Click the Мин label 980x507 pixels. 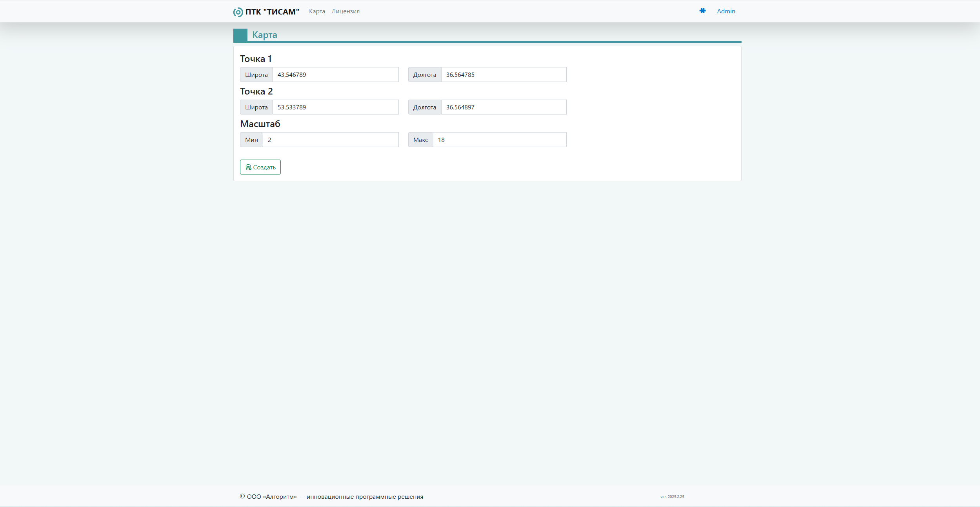pyautogui.click(x=251, y=140)
